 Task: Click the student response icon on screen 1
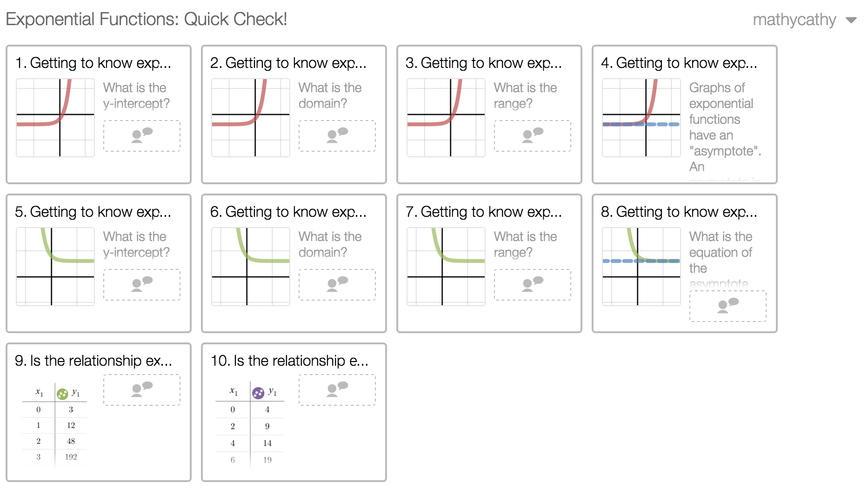point(142,135)
